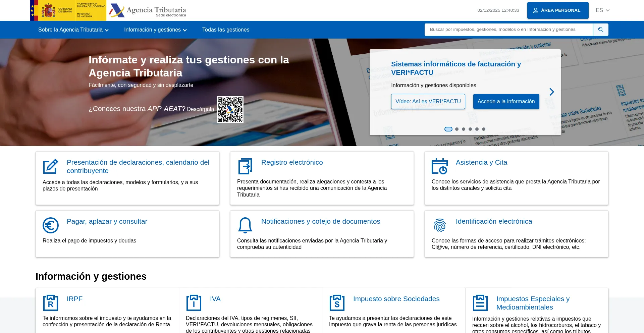644x333 pixels.
Task: Select the second carousel slide dot
Action: [457, 129]
